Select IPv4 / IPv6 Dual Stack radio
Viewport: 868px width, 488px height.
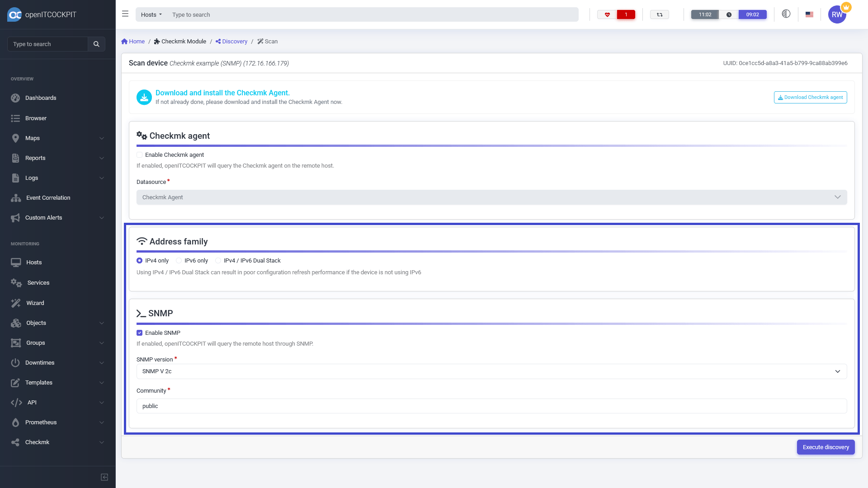(x=218, y=261)
